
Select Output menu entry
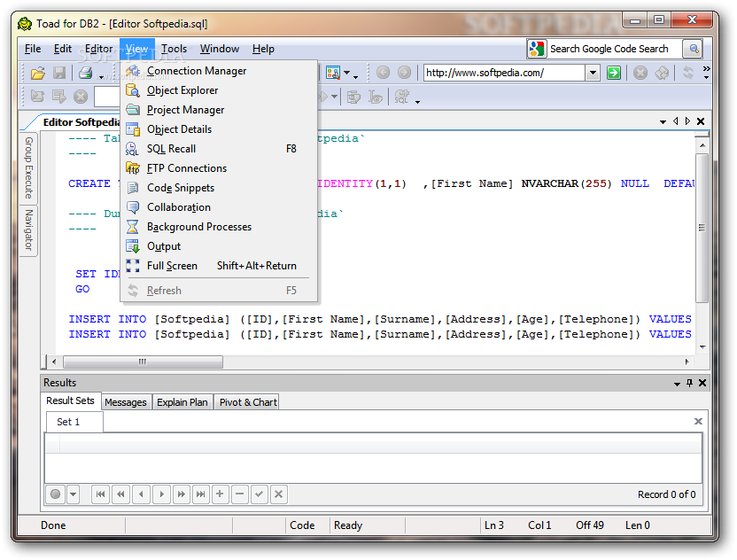pyautogui.click(x=219, y=246)
